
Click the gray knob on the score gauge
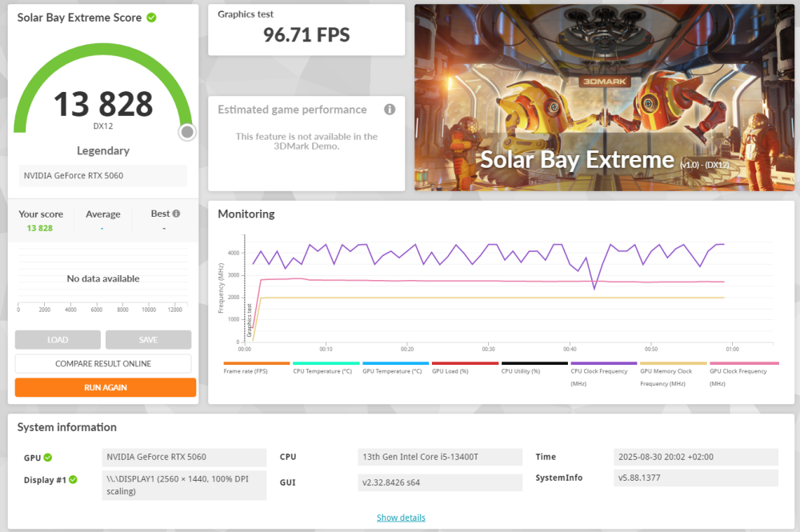tap(186, 132)
